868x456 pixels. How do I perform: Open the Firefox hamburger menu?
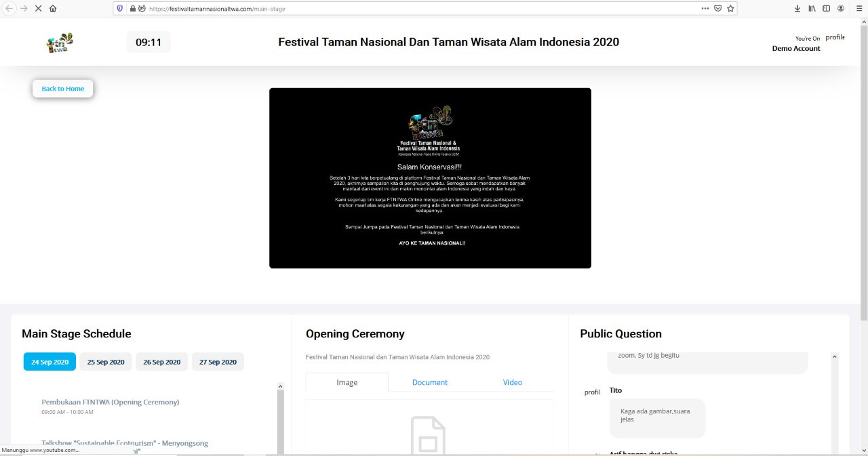859,9
